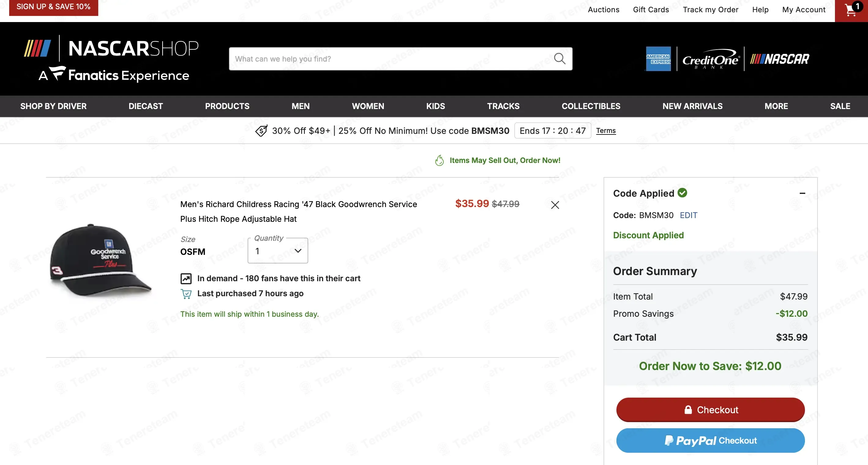Open the More menu
This screenshot has height=465, width=868.
coord(776,106)
